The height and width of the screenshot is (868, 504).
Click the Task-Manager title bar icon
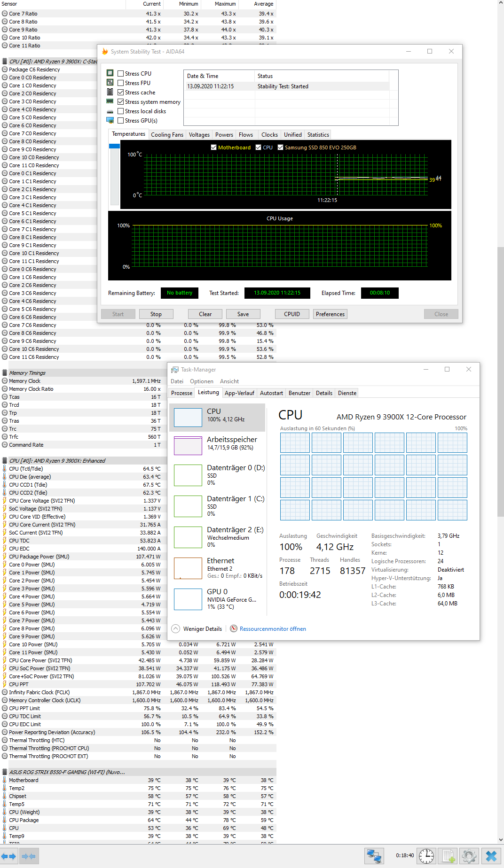(175, 370)
